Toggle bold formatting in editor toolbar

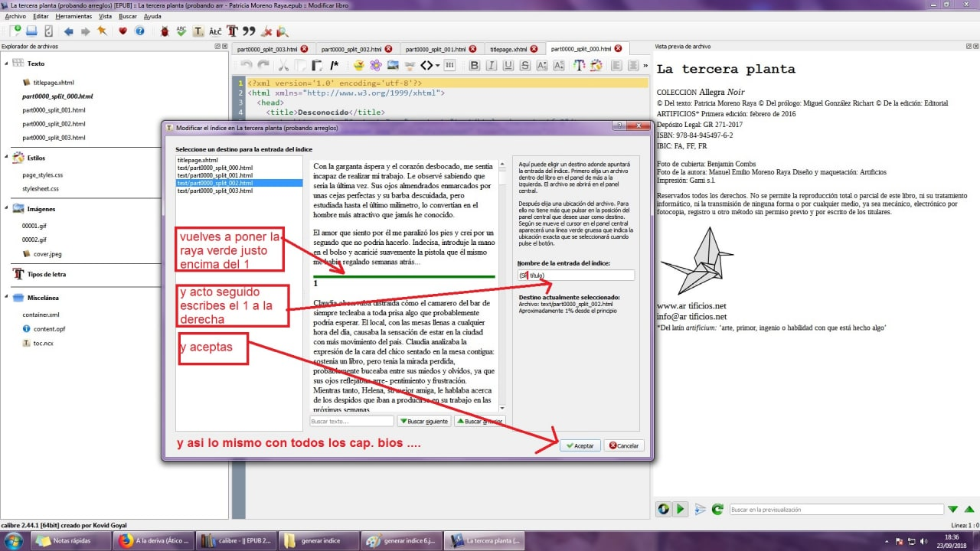475,65
